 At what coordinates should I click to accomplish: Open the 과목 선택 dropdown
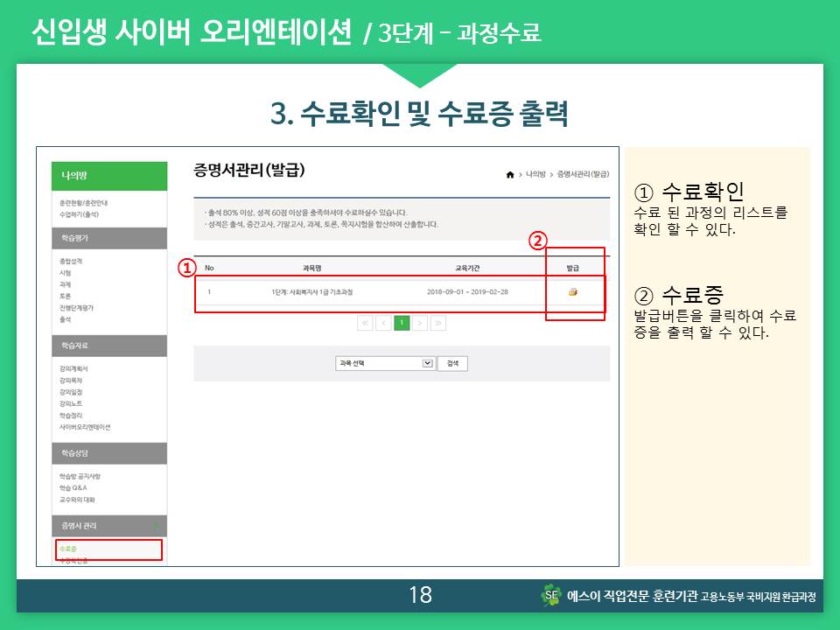pyautogui.click(x=385, y=363)
